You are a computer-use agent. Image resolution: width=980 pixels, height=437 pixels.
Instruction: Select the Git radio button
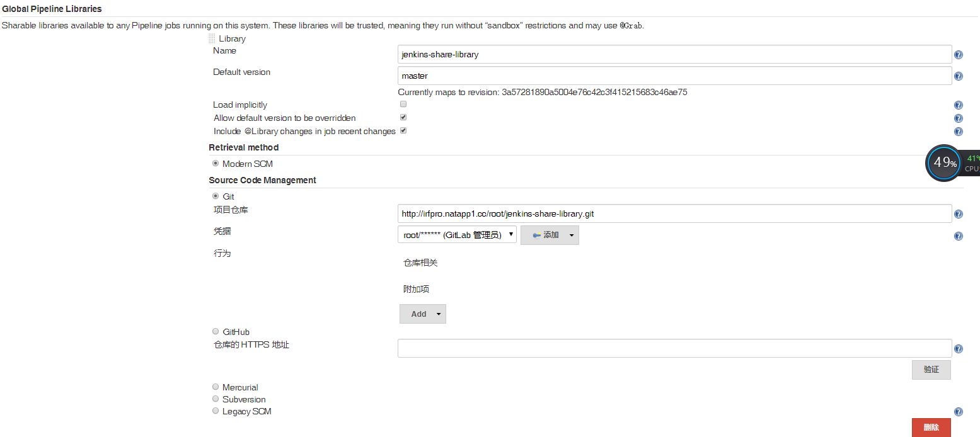coord(216,196)
